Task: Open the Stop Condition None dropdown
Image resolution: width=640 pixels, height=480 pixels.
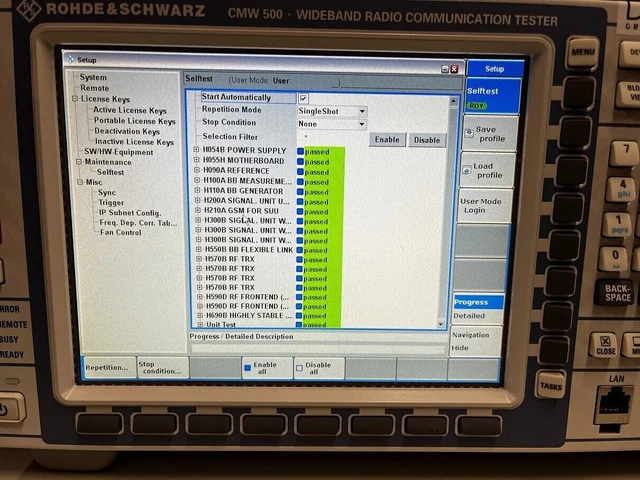Action: click(x=332, y=124)
